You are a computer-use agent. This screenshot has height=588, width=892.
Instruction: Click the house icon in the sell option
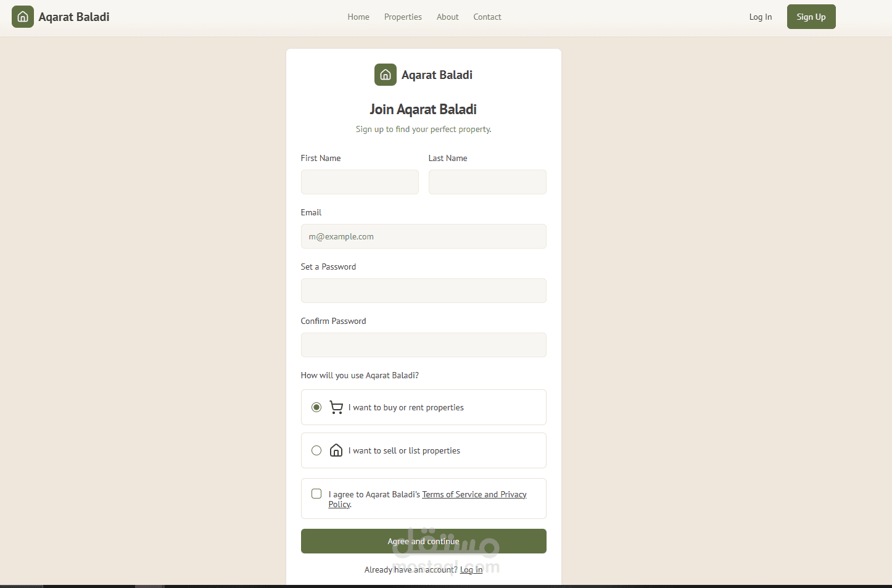click(336, 450)
